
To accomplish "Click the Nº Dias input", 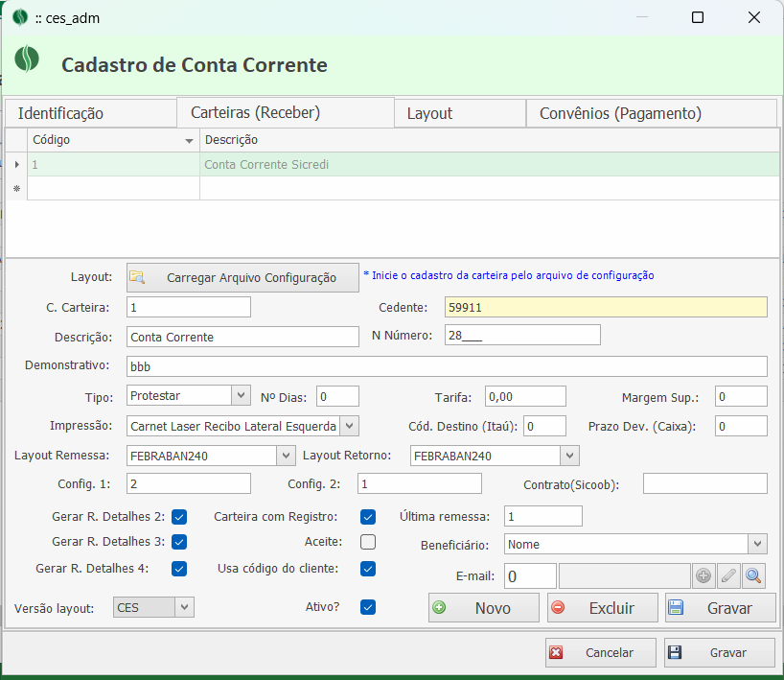I will tap(337, 396).
